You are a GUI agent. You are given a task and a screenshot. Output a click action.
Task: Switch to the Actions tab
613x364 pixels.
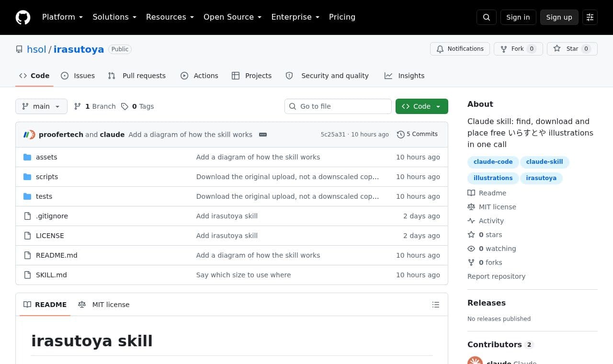(199, 76)
